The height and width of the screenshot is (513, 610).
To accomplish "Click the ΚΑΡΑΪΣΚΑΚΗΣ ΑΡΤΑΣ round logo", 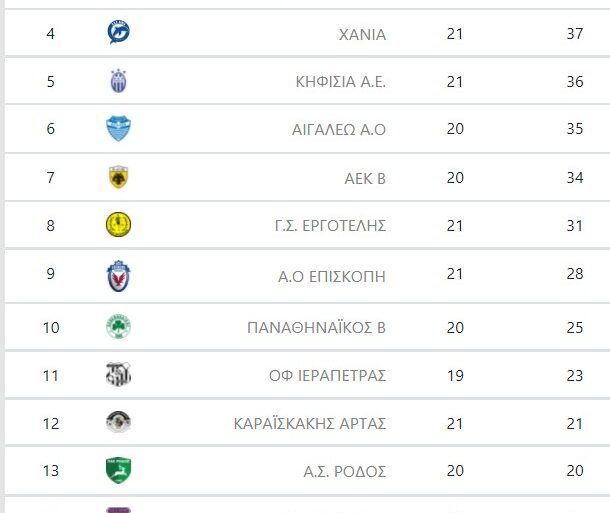I will coord(118,422).
